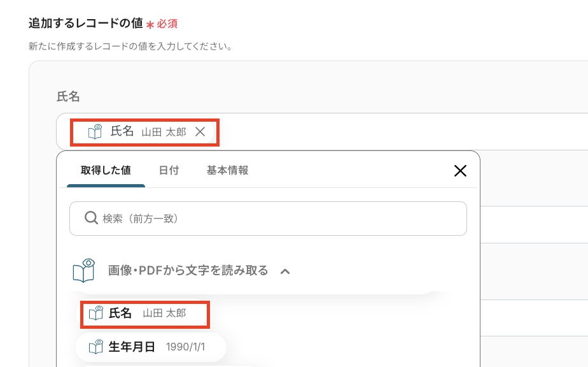Click the 画像・PDFから文字を読み取る section header text
This screenshot has width=588, height=367.
pyautogui.click(x=188, y=270)
